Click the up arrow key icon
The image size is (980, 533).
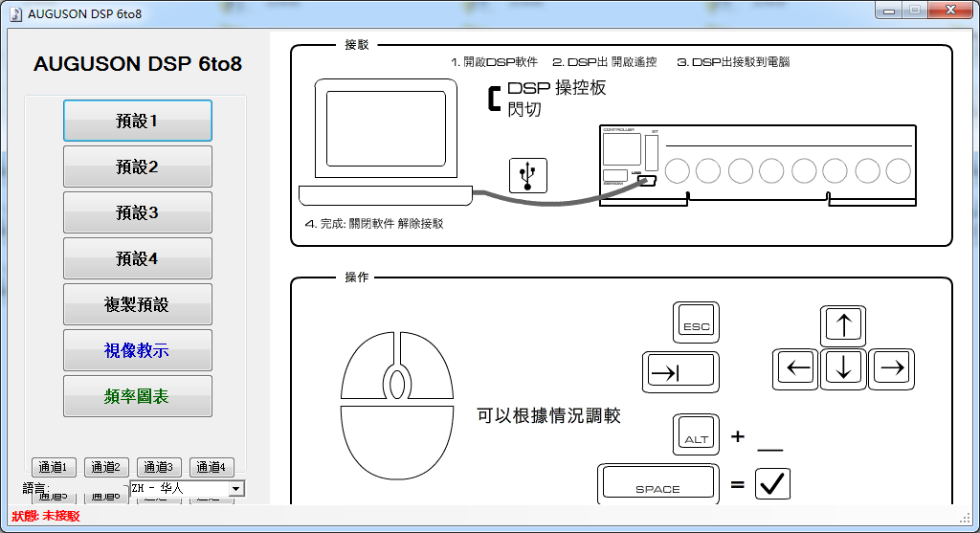pos(843,325)
